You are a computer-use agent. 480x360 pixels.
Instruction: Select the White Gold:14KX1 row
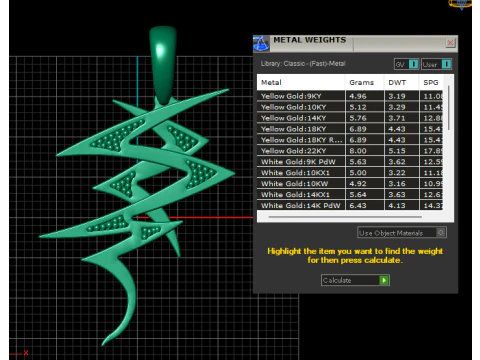pos(350,195)
